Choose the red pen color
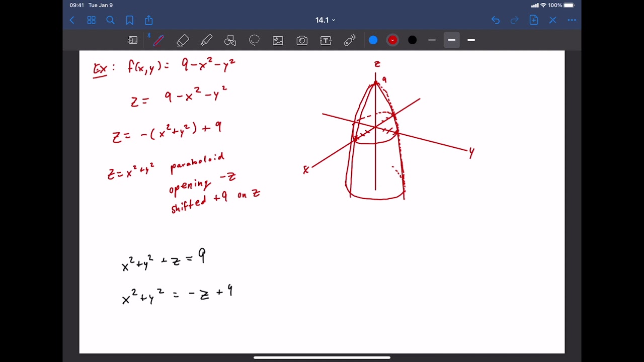The image size is (644, 362). (x=392, y=40)
